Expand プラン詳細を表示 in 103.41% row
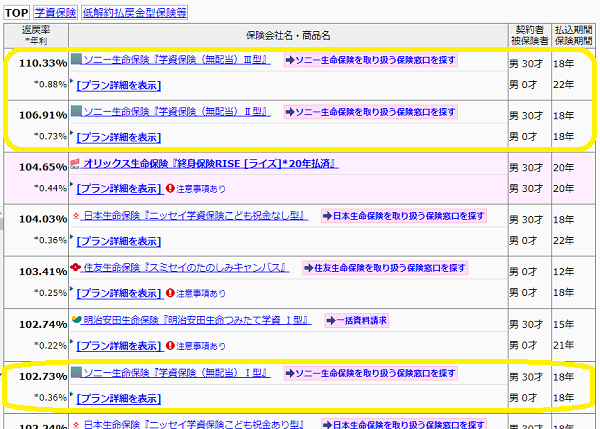This screenshot has width=600, height=429. [x=119, y=294]
